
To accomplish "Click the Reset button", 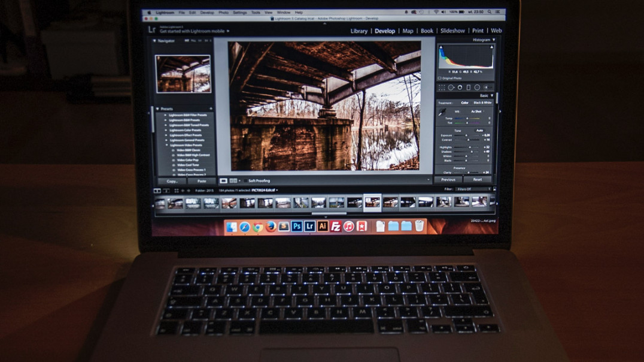I will (477, 179).
